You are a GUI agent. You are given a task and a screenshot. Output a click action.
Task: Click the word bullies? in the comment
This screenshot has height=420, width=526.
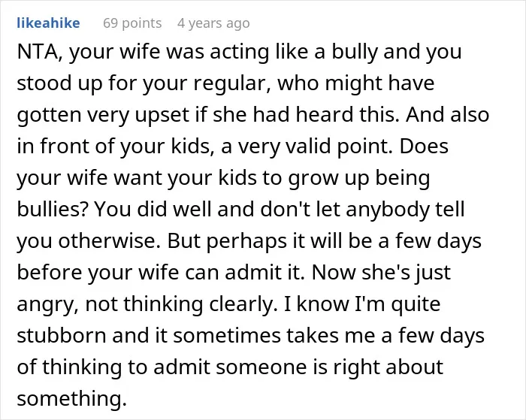pos(53,210)
